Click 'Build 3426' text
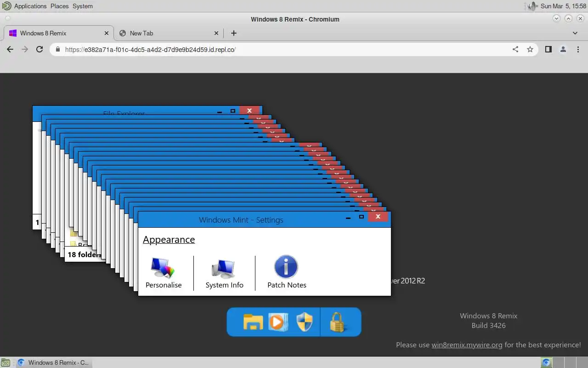The width and height of the screenshot is (588, 368). (x=488, y=325)
